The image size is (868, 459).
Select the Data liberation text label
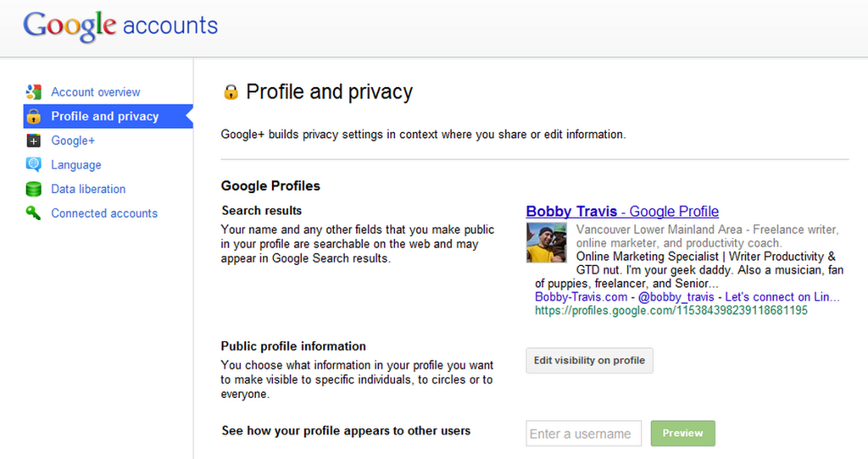pos(88,190)
